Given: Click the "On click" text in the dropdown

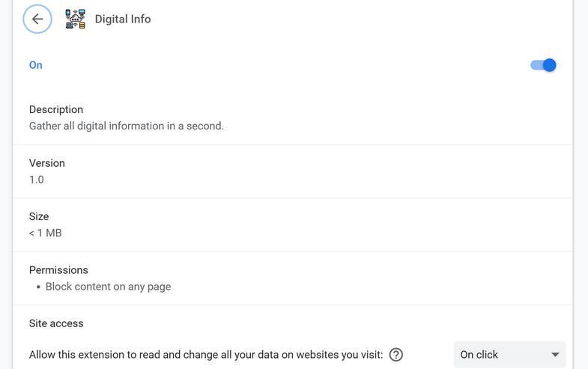Looking at the screenshot, I should [x=479, y=355].
